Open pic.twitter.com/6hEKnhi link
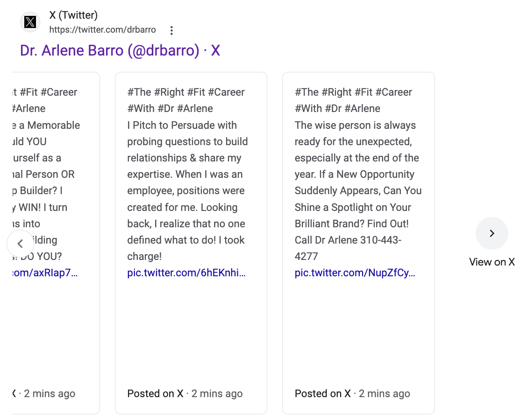The image size is (527, 420). coord(186,273)
